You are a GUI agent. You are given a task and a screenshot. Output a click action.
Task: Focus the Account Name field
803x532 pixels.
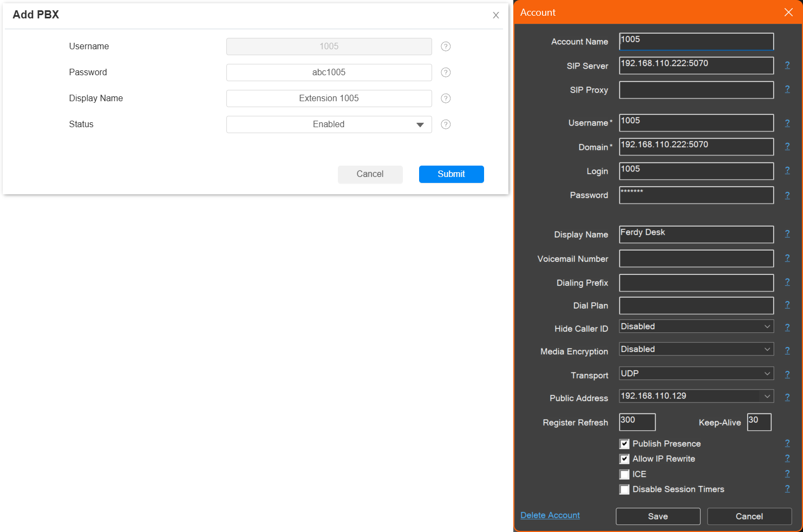tap(696, 42)
